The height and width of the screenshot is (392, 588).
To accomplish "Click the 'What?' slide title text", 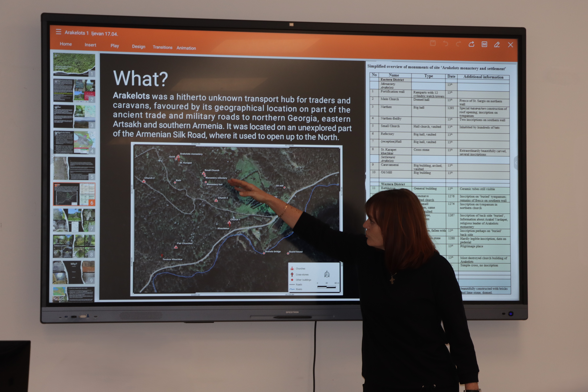I will tap(140, 78).
